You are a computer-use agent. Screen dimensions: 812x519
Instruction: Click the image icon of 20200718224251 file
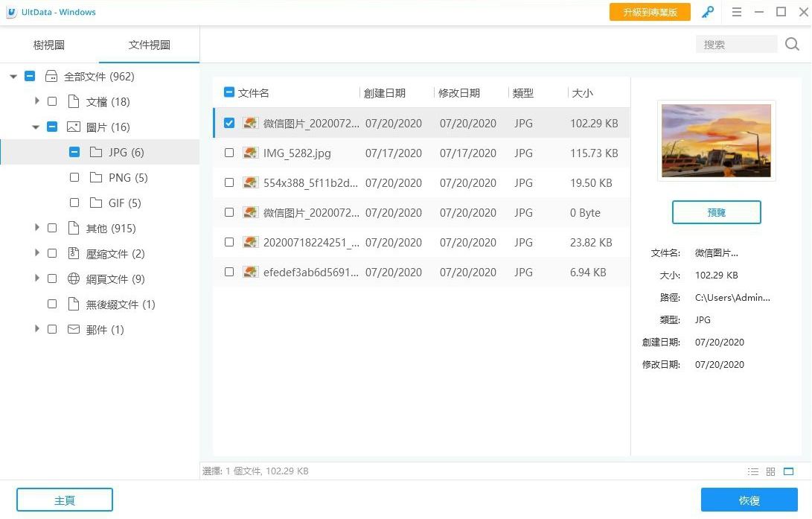251,242
